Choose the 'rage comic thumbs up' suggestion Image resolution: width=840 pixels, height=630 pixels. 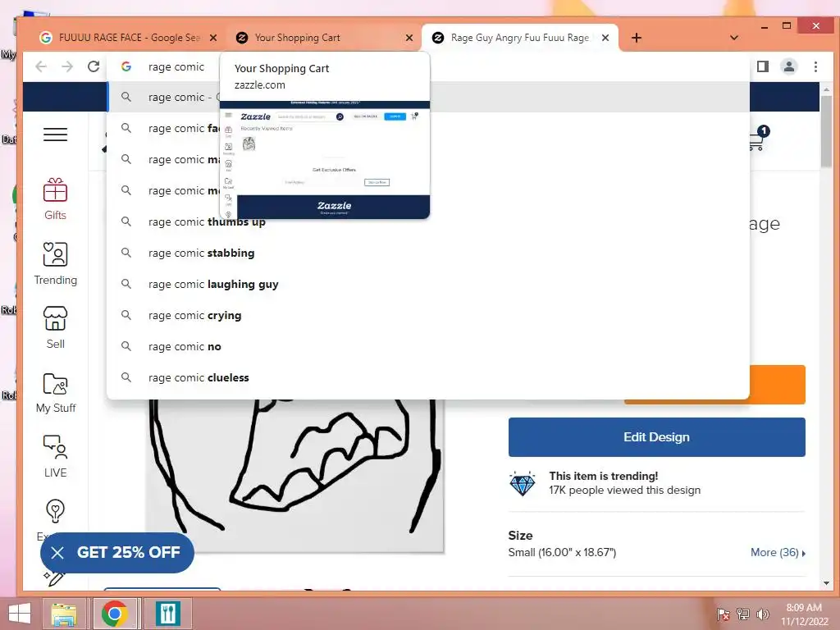pos(427,221)
